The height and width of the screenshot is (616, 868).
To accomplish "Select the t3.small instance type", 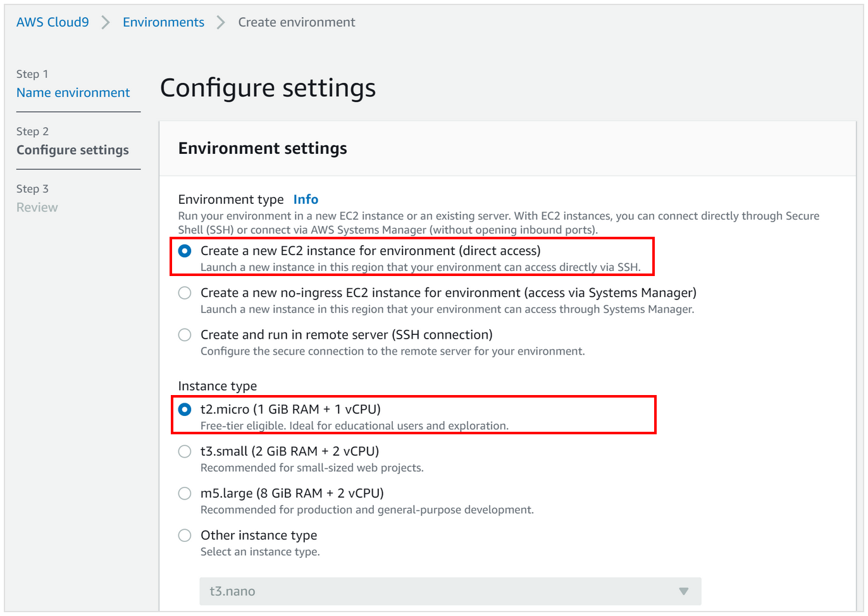I will (x=185, y=451).
